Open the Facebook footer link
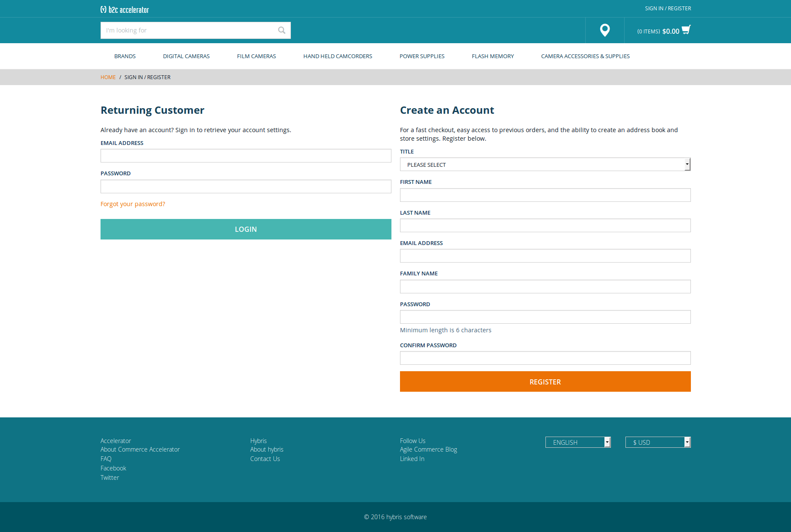This screenshot has width=791, height=532. click(x=113, y=468)
